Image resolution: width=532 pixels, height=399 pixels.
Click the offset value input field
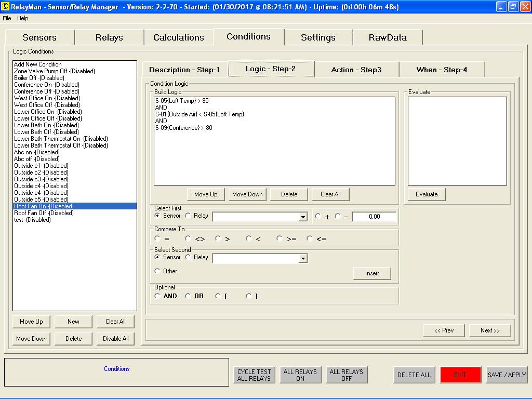coord(374,217)
